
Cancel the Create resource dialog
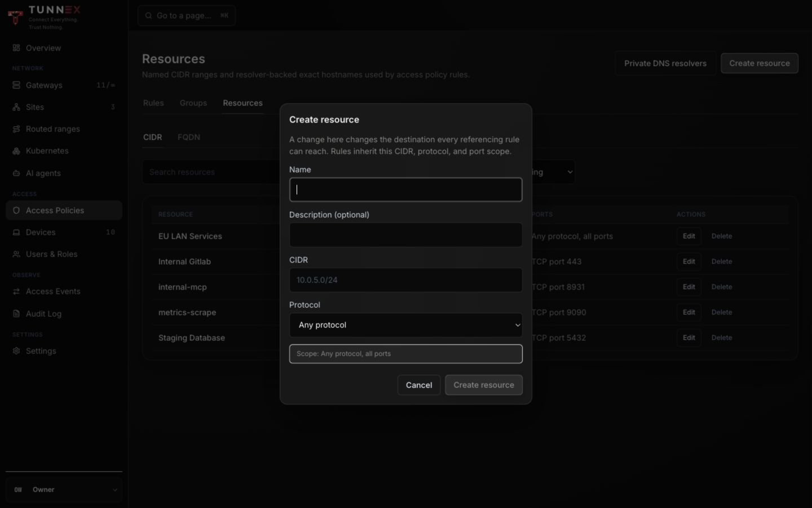pos(419,385)
